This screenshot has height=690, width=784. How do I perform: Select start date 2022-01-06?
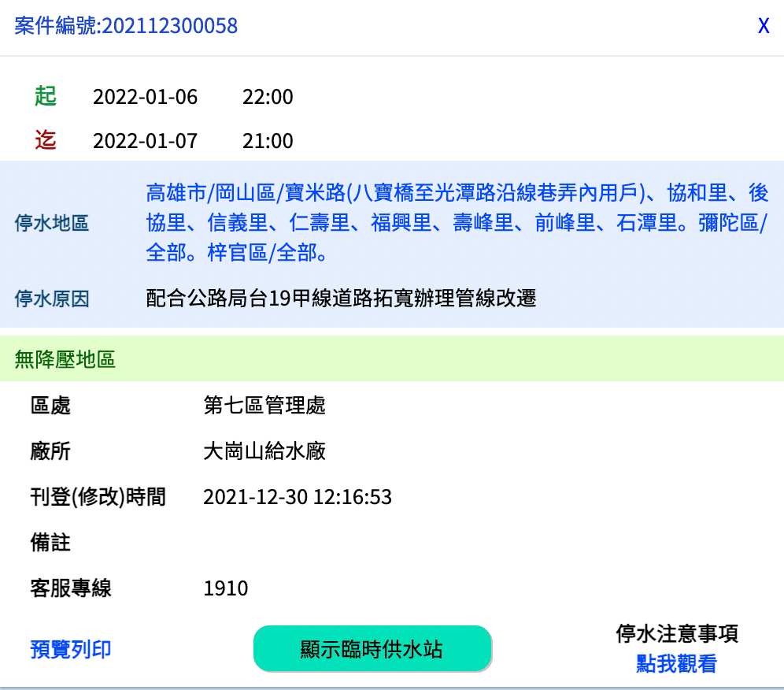(145, 97)
